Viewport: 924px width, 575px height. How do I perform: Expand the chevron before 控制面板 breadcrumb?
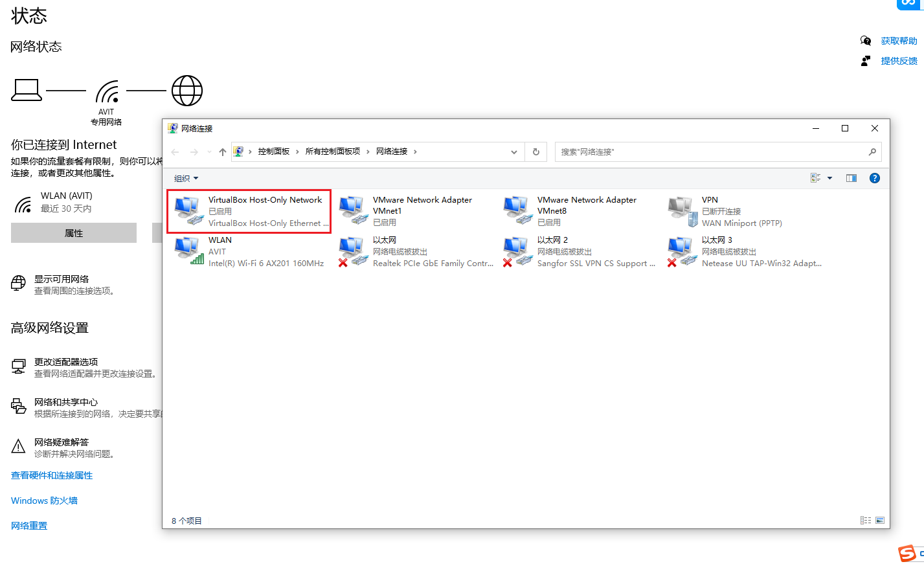[x=250, y=152]
